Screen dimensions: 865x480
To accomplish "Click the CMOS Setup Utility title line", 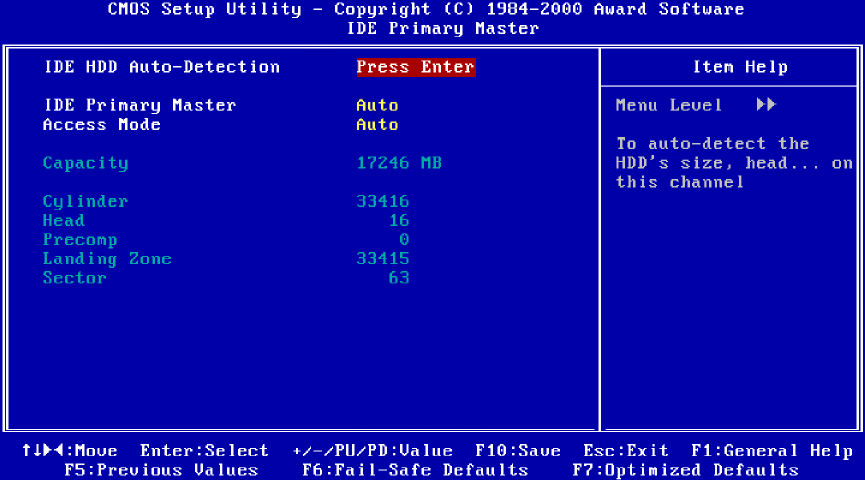I will [x=426, y=9].
